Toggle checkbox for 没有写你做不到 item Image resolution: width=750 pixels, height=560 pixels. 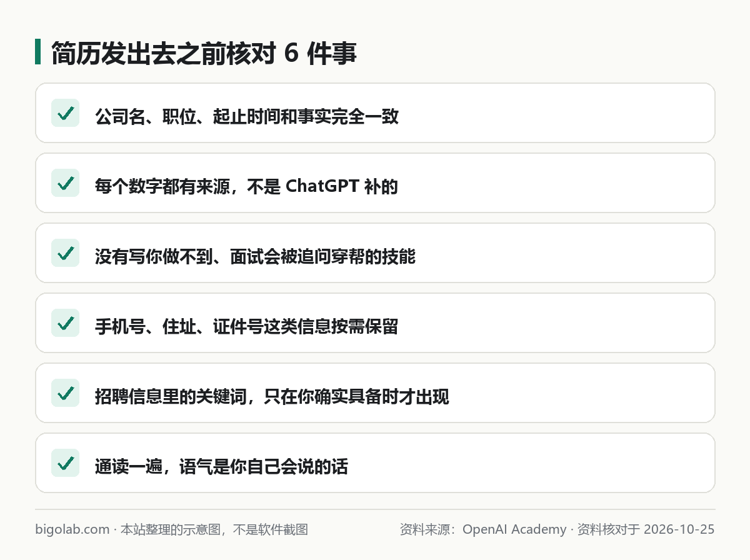[65, 253]
